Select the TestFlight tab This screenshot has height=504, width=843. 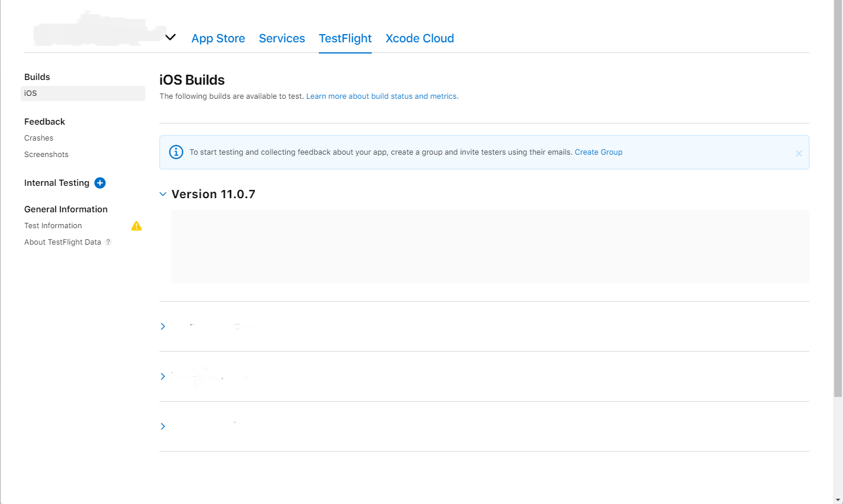pyautogui.click(x=345, y=38)
